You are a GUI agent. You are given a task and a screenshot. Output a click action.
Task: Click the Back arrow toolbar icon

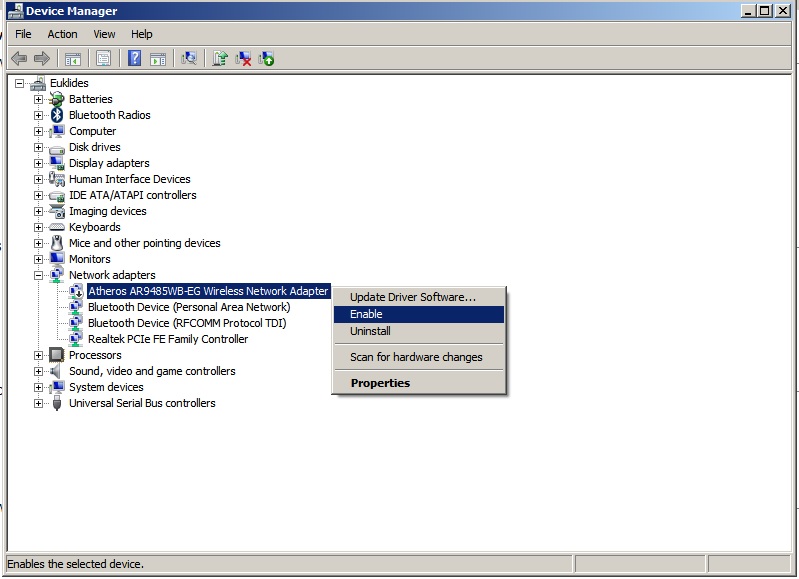[19, 59]
